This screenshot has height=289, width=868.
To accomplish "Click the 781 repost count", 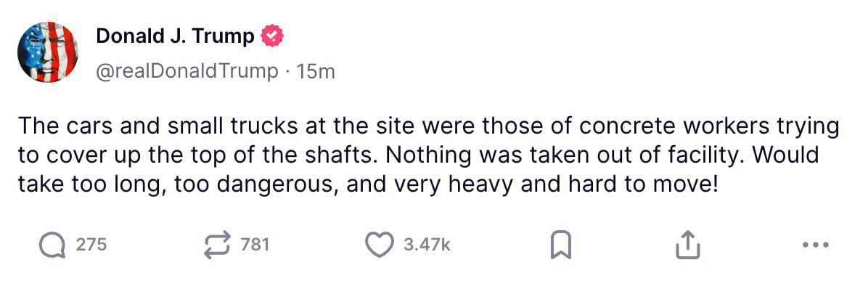I will click(x=255, y=245).
